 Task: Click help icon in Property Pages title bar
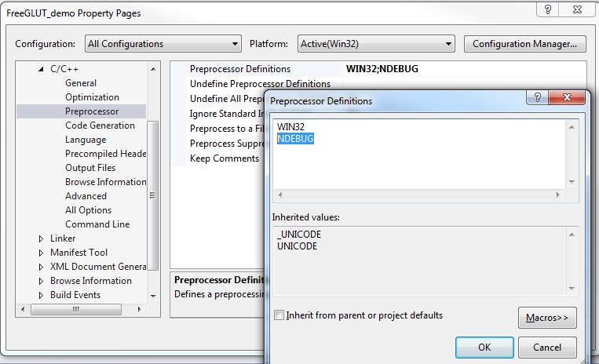pos(548,9)
